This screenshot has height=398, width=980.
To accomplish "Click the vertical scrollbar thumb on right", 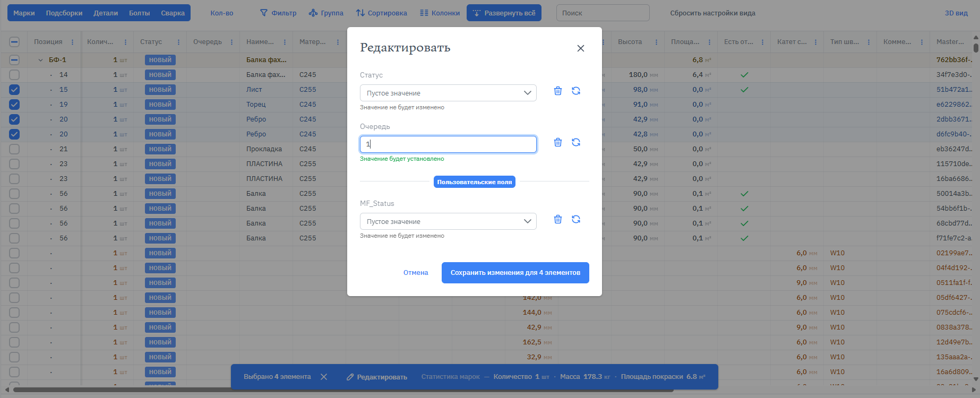I will pyautogui.click(x=976, y=48).
